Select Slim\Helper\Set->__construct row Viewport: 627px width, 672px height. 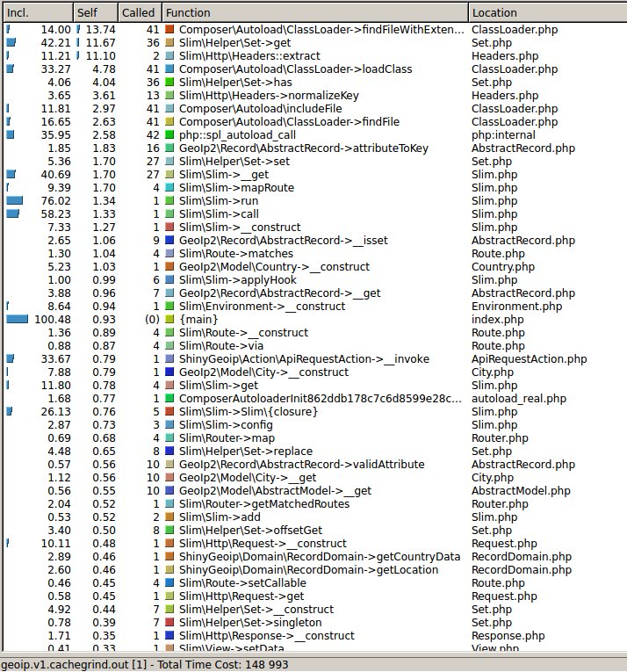[x=315, y=610]
